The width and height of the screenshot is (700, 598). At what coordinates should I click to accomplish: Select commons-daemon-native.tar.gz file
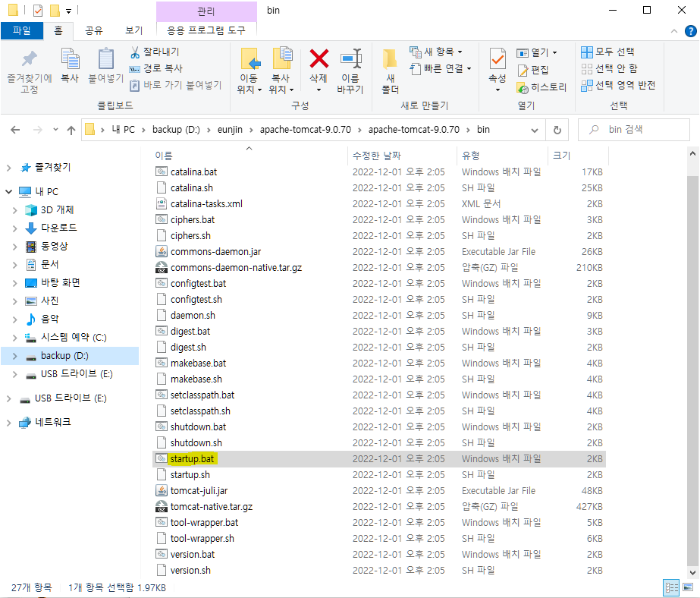coord(236,268)
